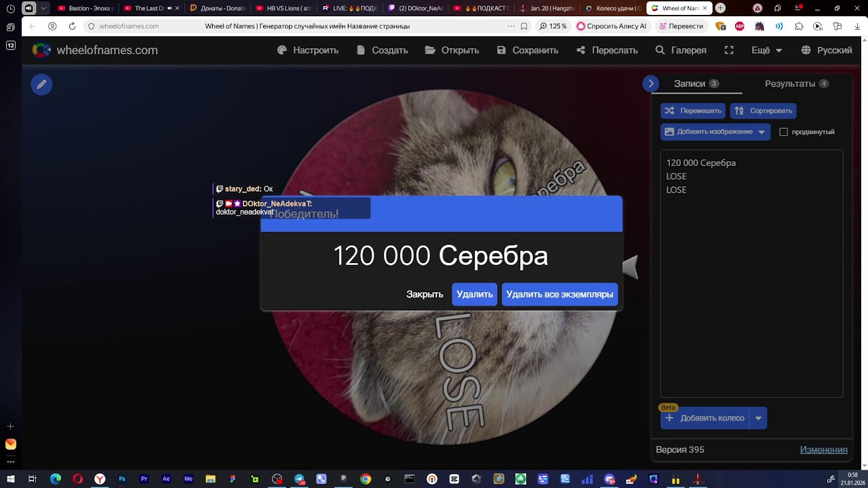The image size is (868, 488).
Task: Expand the Ещё menu
Action: [767, 50]
